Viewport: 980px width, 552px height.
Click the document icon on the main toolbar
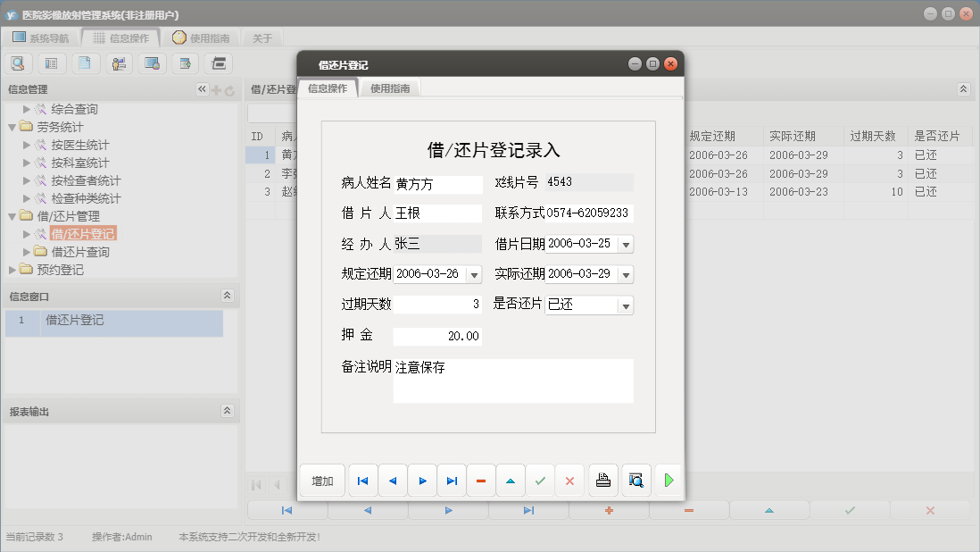tap(86, 63)
